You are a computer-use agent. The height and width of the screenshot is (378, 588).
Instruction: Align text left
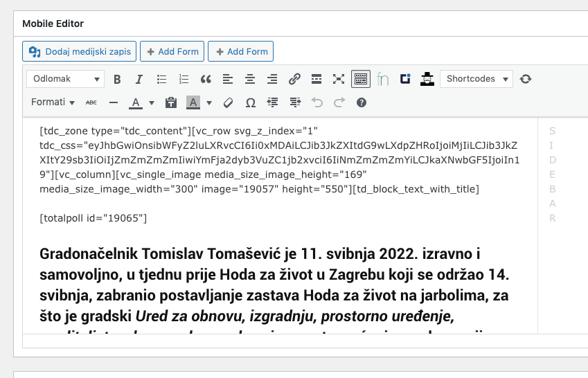point(228,79)
